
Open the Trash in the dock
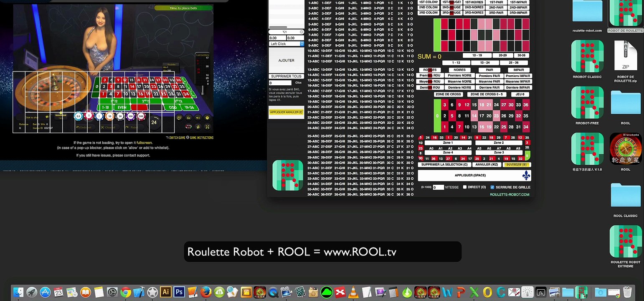point(627,292)
